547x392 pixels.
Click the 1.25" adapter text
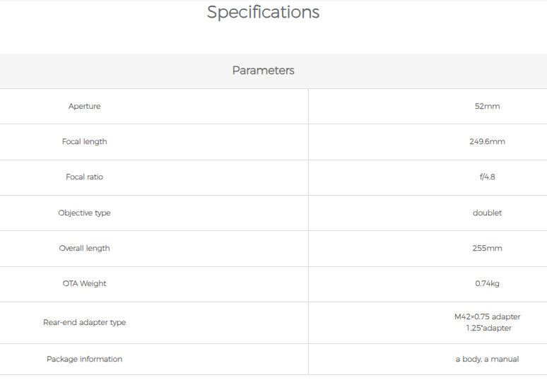click(488, 328)
